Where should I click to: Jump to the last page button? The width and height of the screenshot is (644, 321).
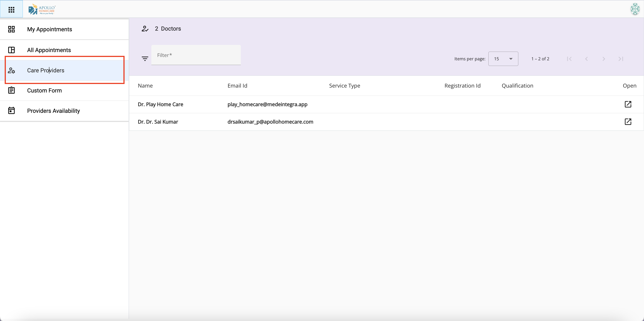pyautogui.click(x=621, y=59)
